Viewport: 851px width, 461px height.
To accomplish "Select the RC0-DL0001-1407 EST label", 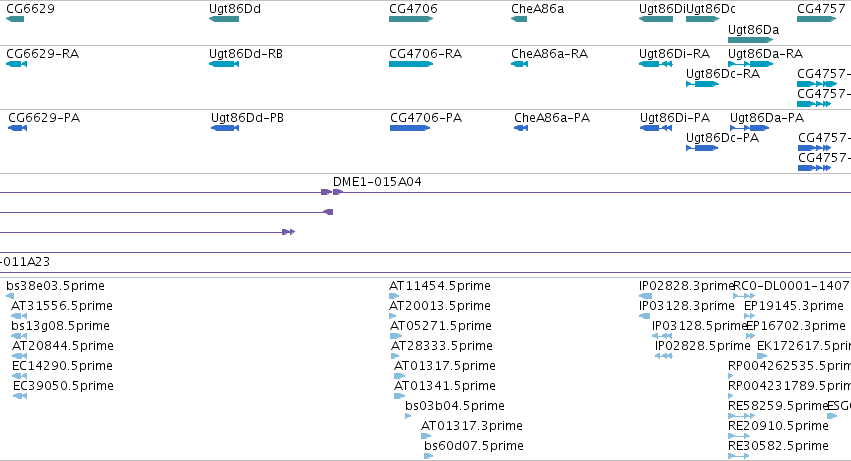I will tap(791, 286).
